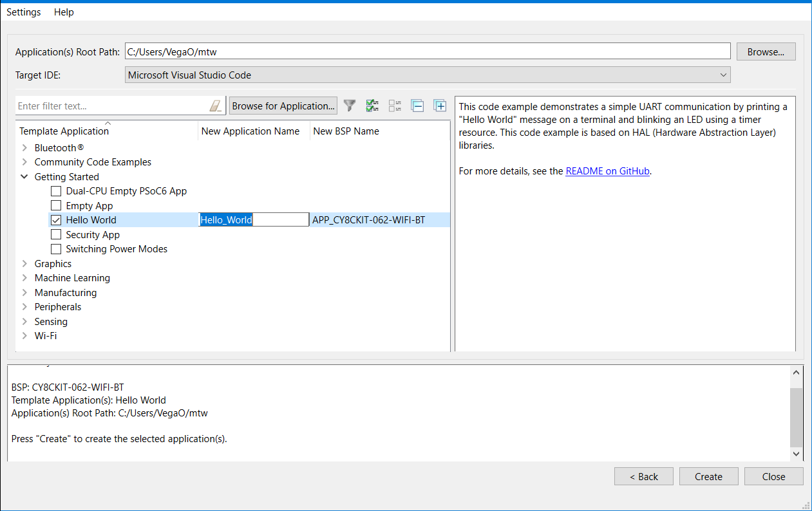812x511 pixels.
Task: Click the 'BSP: CY8CKIT-062-WIFI-BT' log line
Action: click(x=68, y=387)
